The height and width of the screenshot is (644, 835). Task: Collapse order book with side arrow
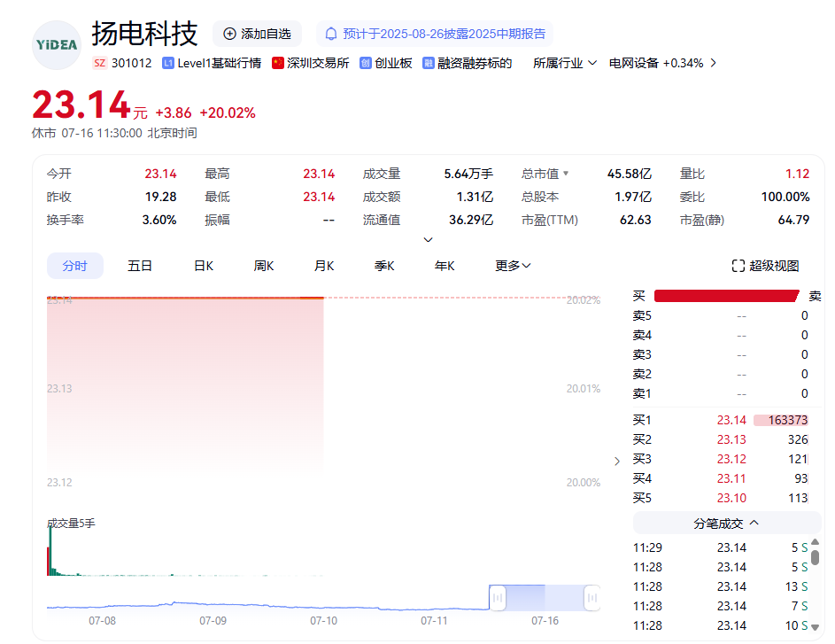tap(617, 461)
